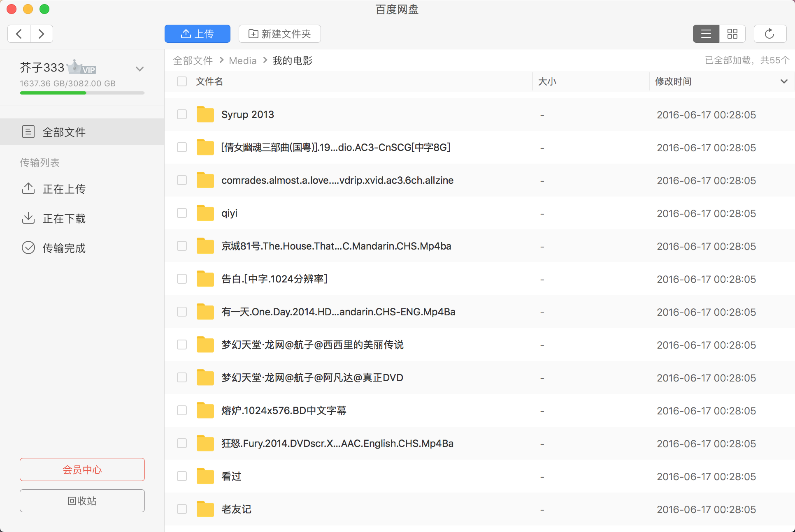
Task: Open the Syrup 2013 folder name
Action: point(248,114)
